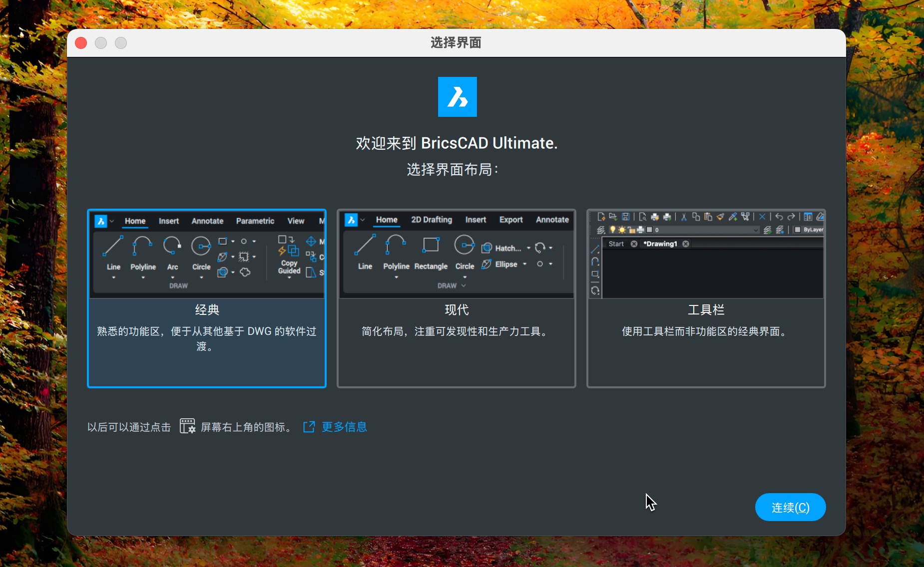Click the 工具栏 card title text
Image resolution: width=924 pixels, height=567 pixels.
706,309
